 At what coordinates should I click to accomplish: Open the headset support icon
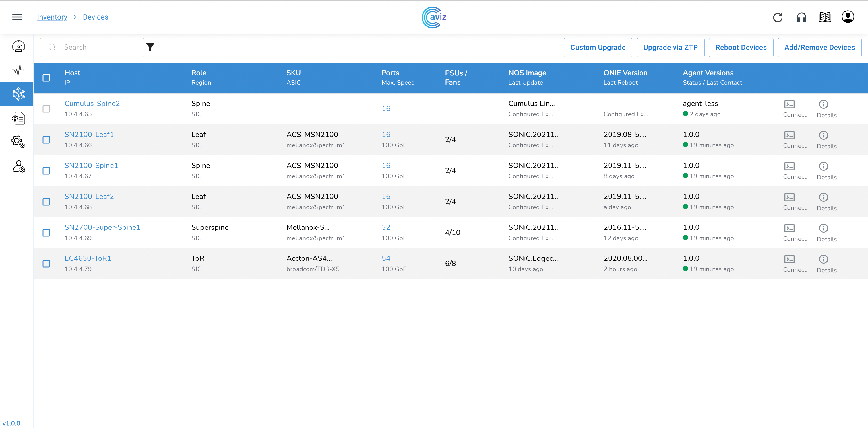pos(801,17)
